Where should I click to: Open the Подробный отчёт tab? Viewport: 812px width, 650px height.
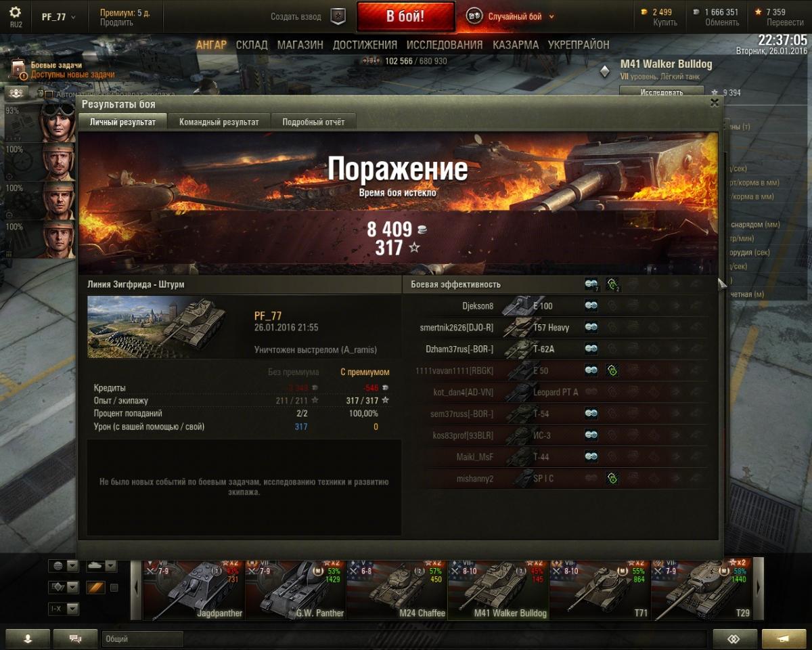(313, 122)
